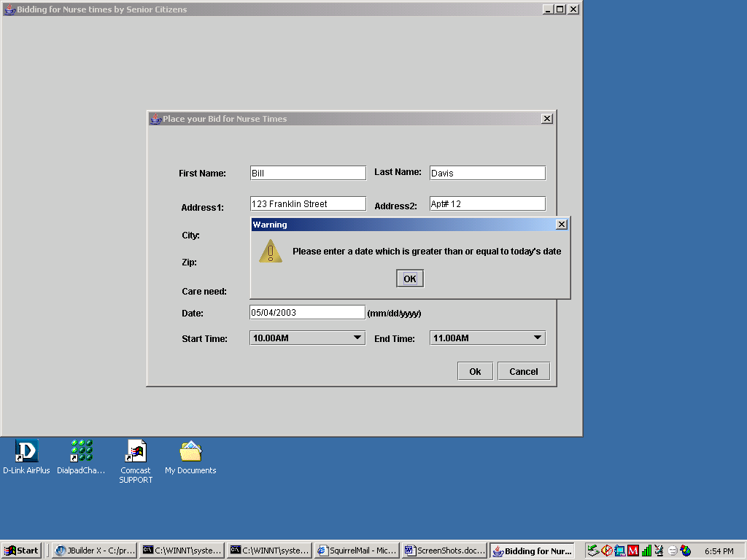The height and width of the screenshot is (560, 747).
Task: Click the (mm/dd/yyyy) format hint
Action: [x=395, y=314]
